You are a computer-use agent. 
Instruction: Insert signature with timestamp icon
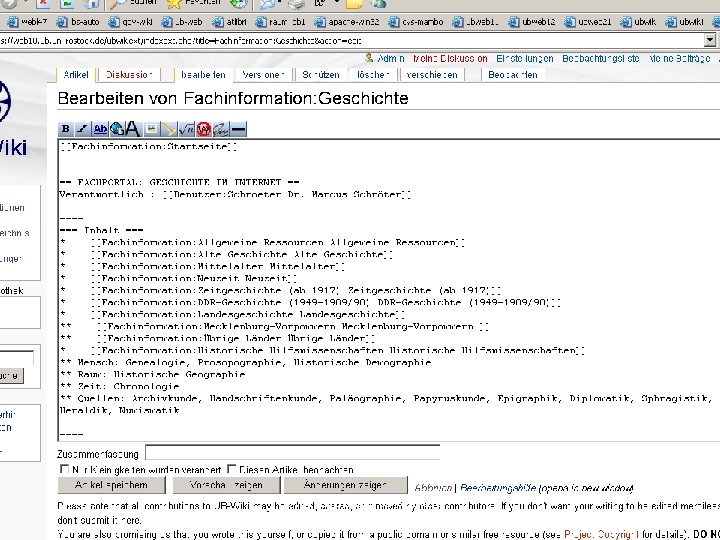(220, 129)
